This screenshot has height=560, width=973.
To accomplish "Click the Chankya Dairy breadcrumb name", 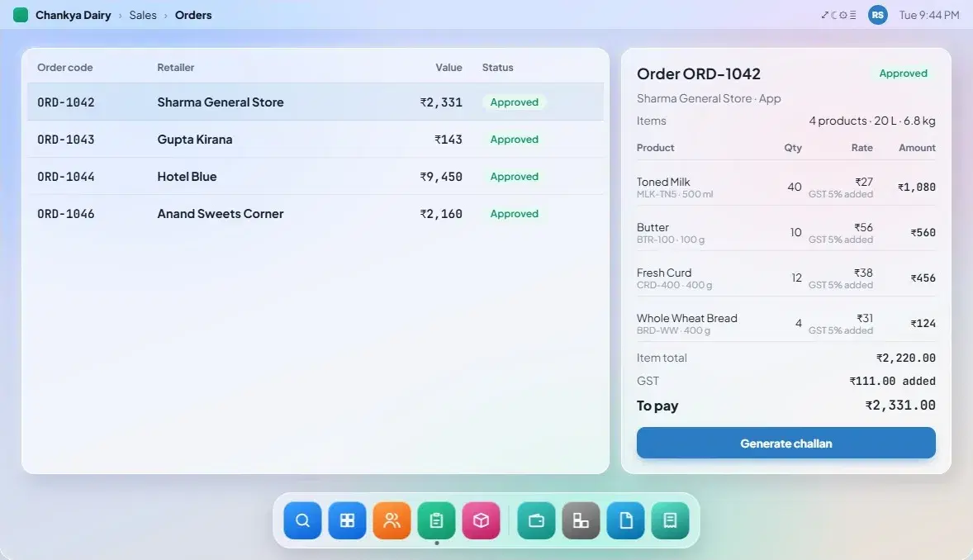I will tap(74, 15).
